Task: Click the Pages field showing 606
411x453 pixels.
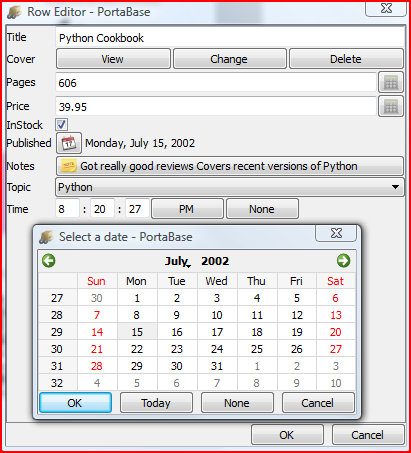Action: tap(216, 82)
